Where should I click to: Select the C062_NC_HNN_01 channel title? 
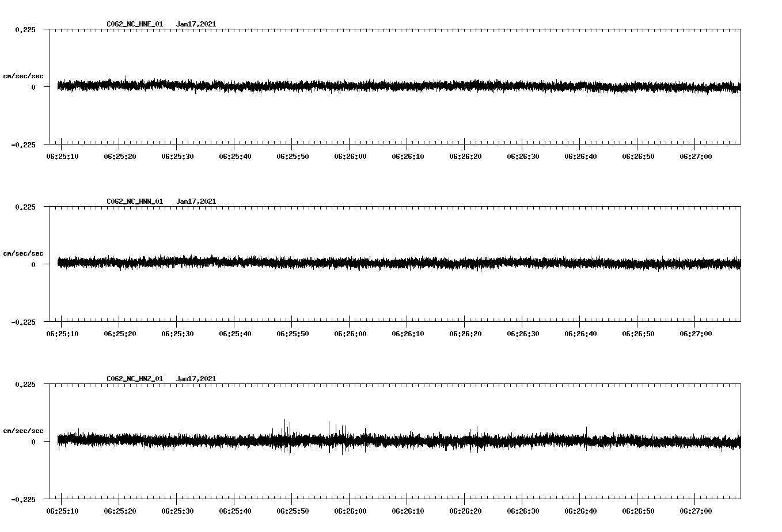(x=134, y=201)
